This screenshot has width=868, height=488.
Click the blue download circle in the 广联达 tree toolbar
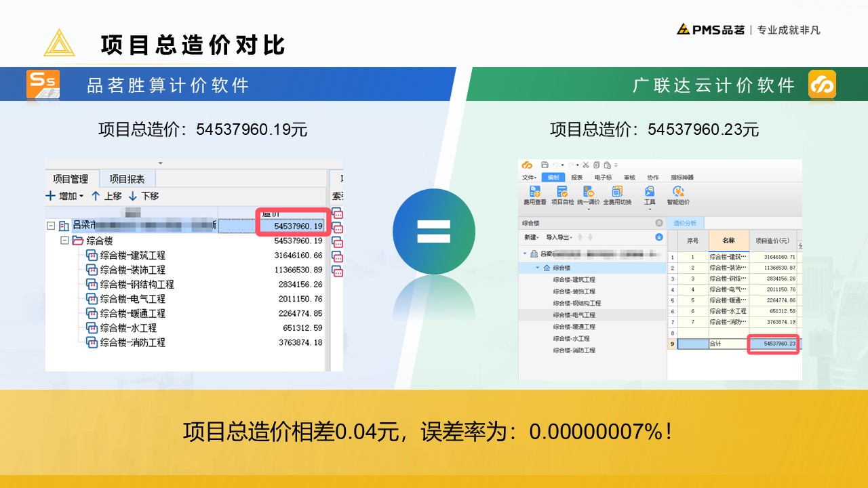[x=659, y=237]
